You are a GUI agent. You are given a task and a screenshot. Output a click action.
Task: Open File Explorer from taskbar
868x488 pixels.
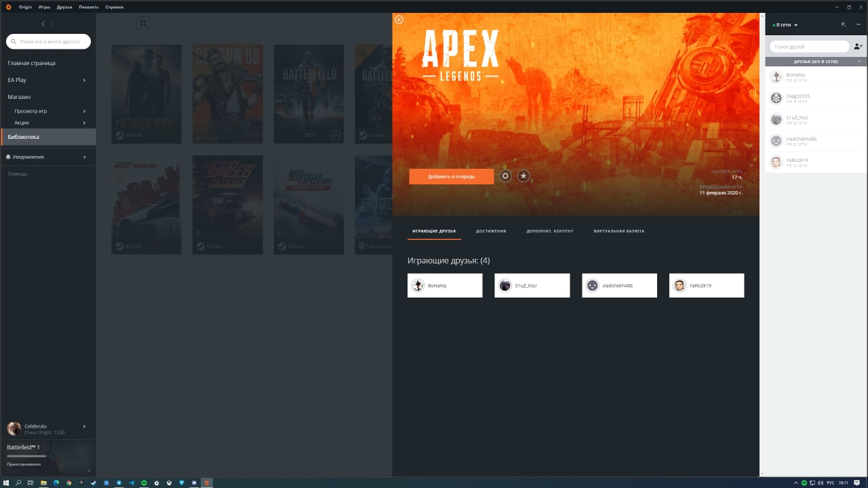(43, 483)
